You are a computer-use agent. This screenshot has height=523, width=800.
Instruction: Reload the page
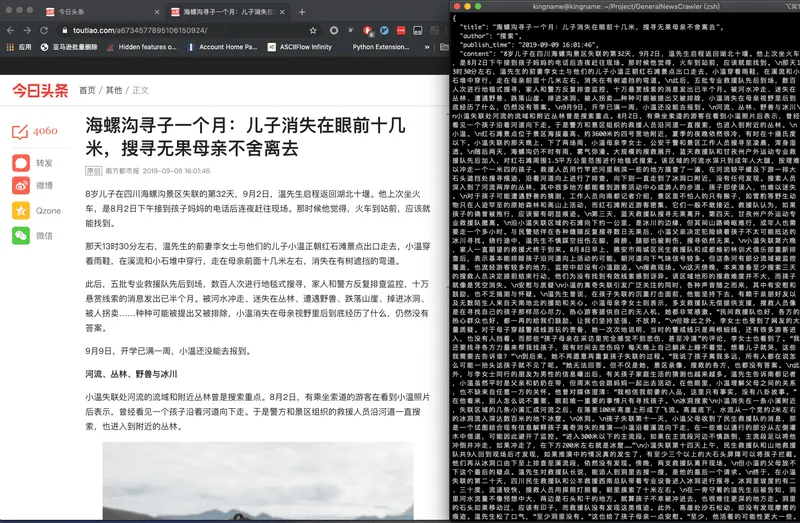point(44,31)
